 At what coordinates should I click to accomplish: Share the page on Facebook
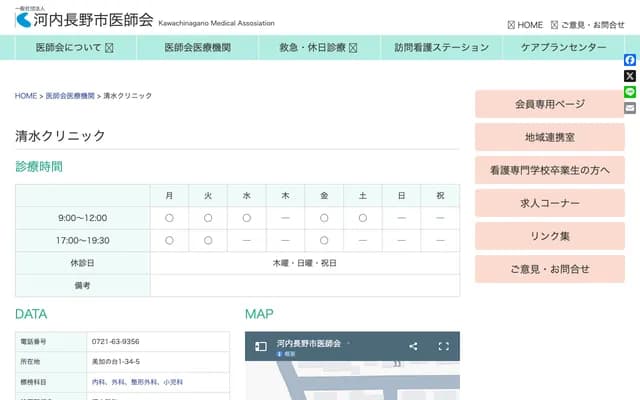[x=630, y=60]
